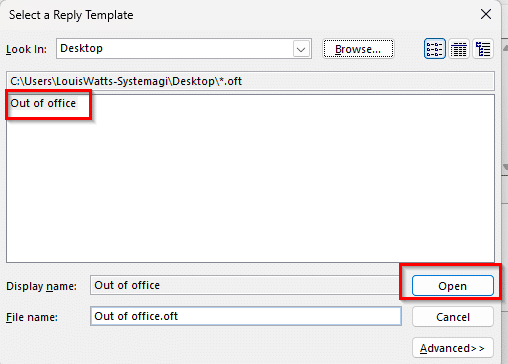Click the Select a Reply Template title bar
The height and width of the screenshot is (364, 508).
(x=233, y=15)
